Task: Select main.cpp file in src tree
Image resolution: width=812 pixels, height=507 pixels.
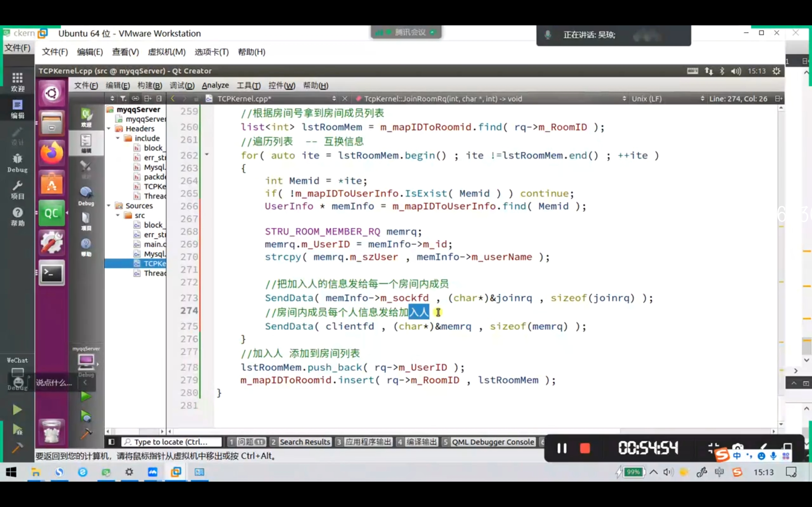Action: coord(155,244)
